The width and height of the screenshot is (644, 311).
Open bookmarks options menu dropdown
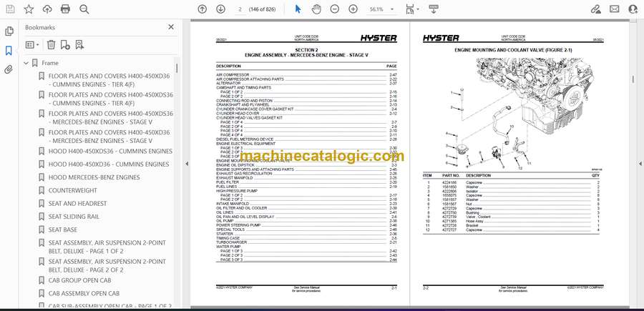32,45
